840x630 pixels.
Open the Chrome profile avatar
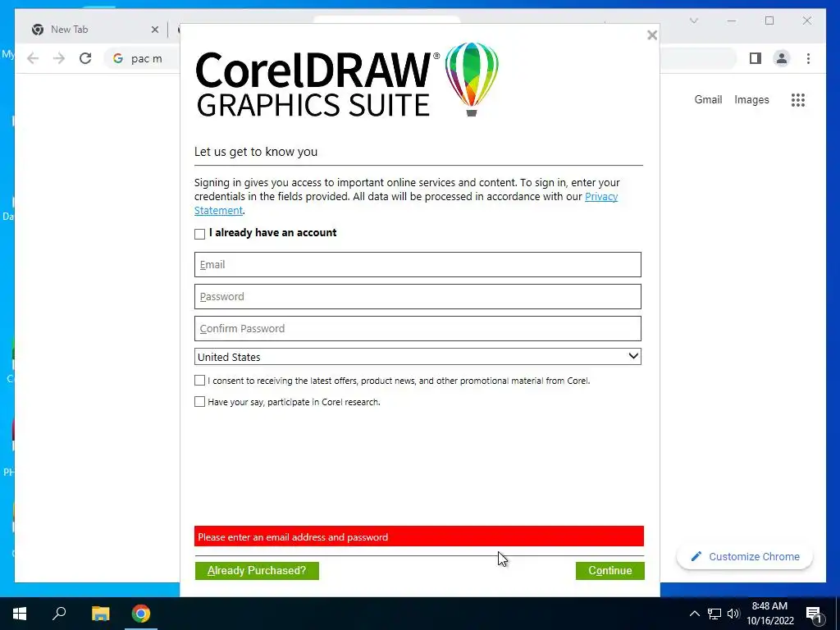click(x=782, y=58)
